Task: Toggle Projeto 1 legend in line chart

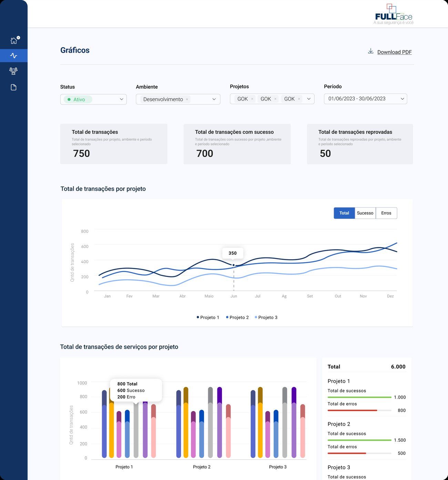Action: pos(208,317)
